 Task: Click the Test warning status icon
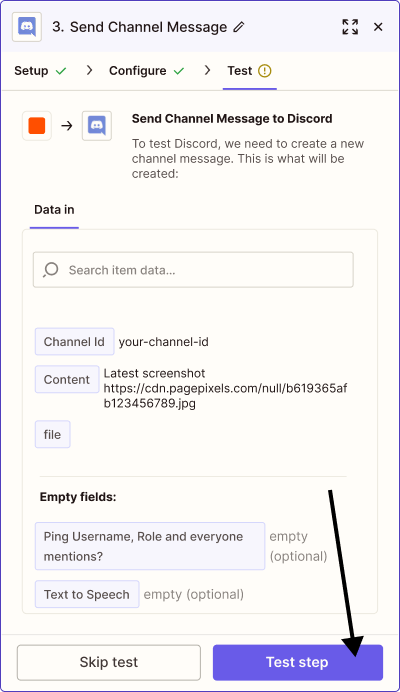pyautogui.click(x=264, y=71)
